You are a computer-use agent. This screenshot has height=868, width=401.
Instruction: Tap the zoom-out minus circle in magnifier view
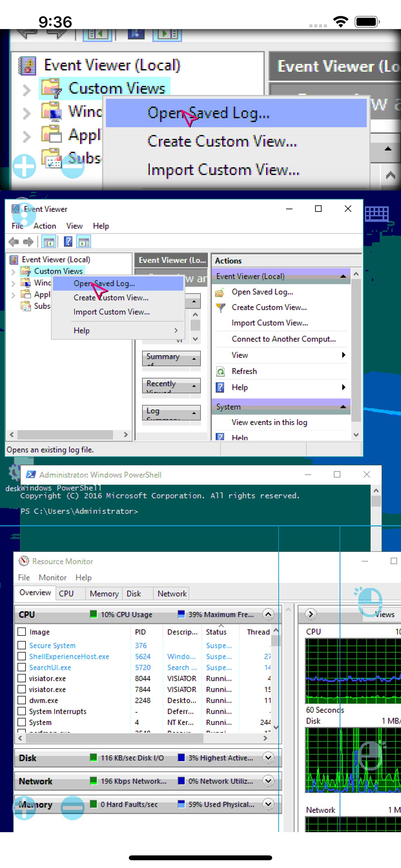click(x=72, y=166)
